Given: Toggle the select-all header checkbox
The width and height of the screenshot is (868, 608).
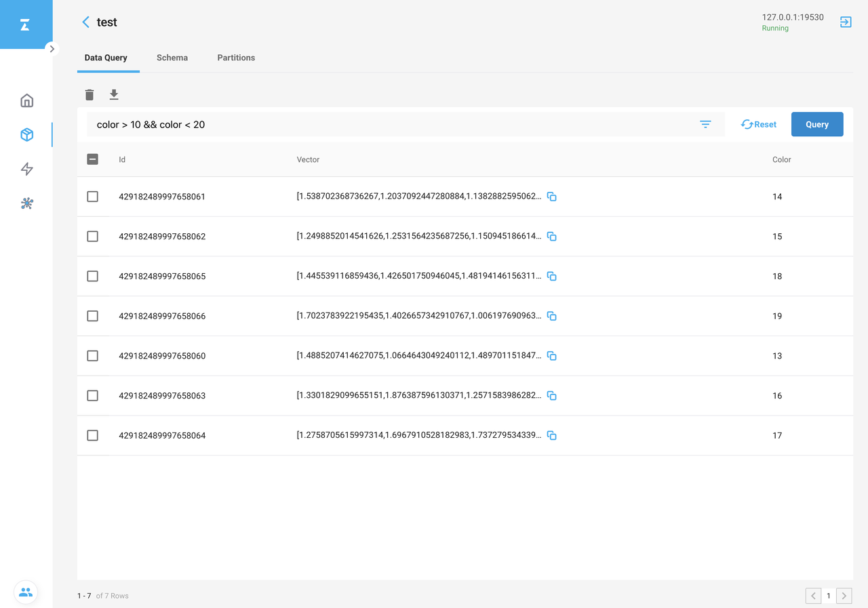Looking at the screenshot, I should [93, 159].
